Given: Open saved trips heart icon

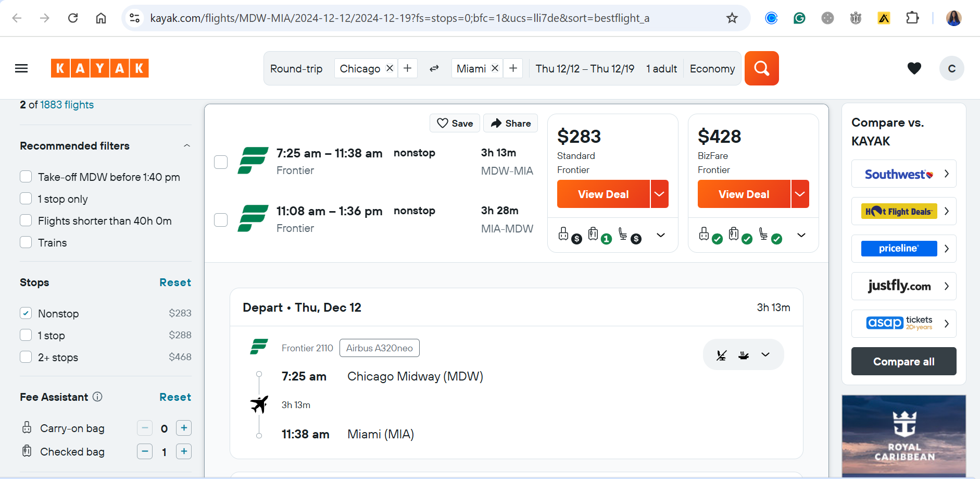Looking at the screenshot, I should (914, 68).
